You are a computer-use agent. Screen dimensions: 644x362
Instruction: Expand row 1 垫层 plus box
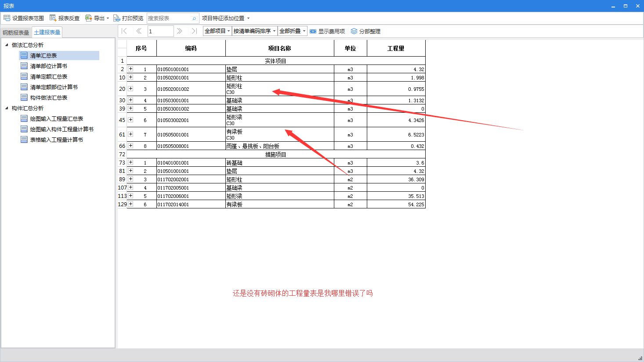[x=130, y=69]
